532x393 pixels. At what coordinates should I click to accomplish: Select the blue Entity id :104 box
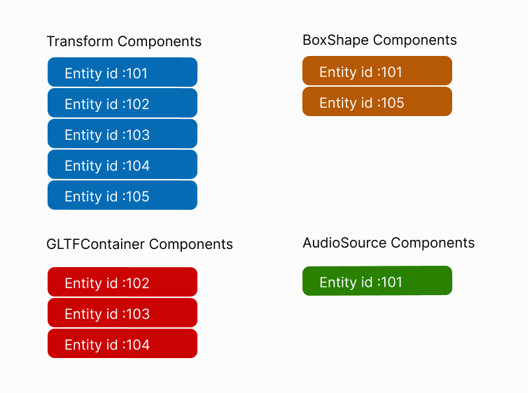click(122, 165)
